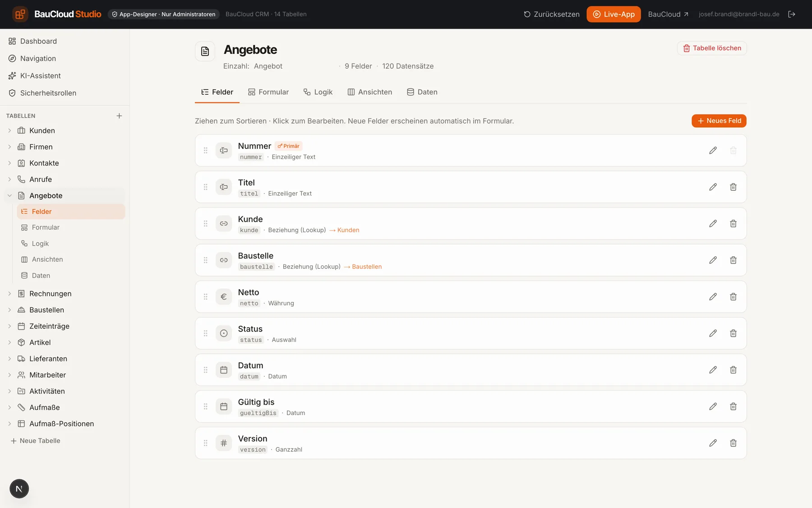Delete the Status field trash icon

[734, 333]
